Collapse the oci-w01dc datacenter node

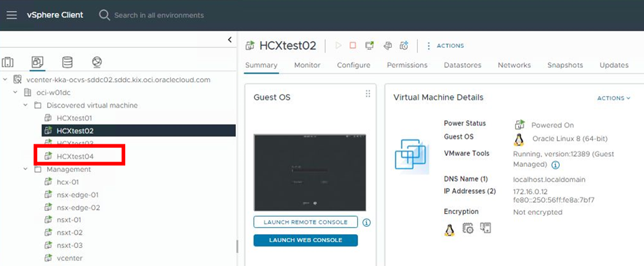tap(15, 92)
